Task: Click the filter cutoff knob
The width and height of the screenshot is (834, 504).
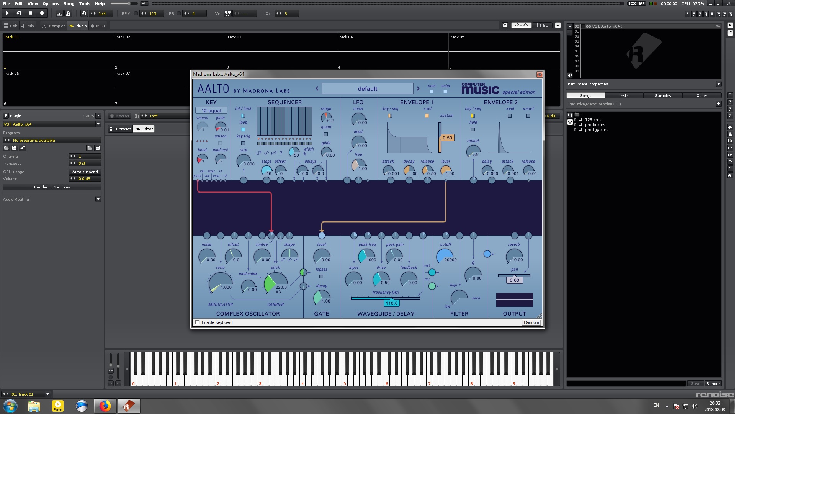Action: click(445, 256)
